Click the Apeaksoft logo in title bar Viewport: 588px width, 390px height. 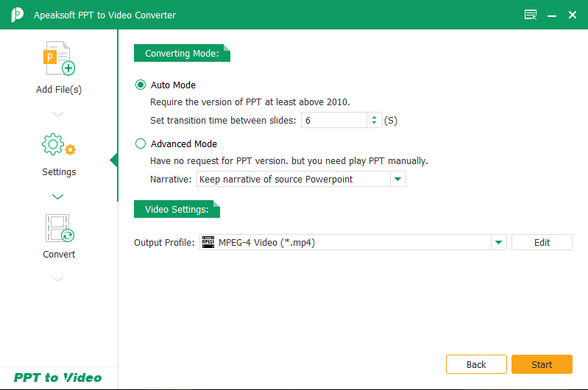(x=17, y=15)
